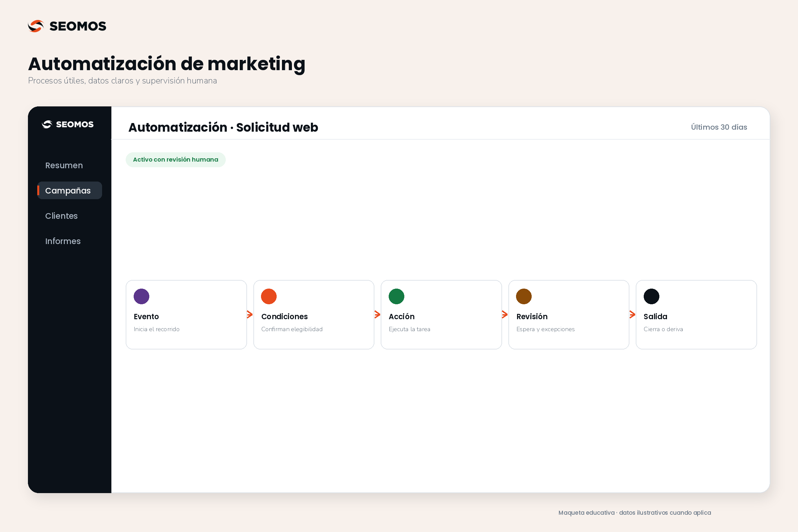
Task: Click the arrow between Acción and Revisión
Action: click(505, 315)
